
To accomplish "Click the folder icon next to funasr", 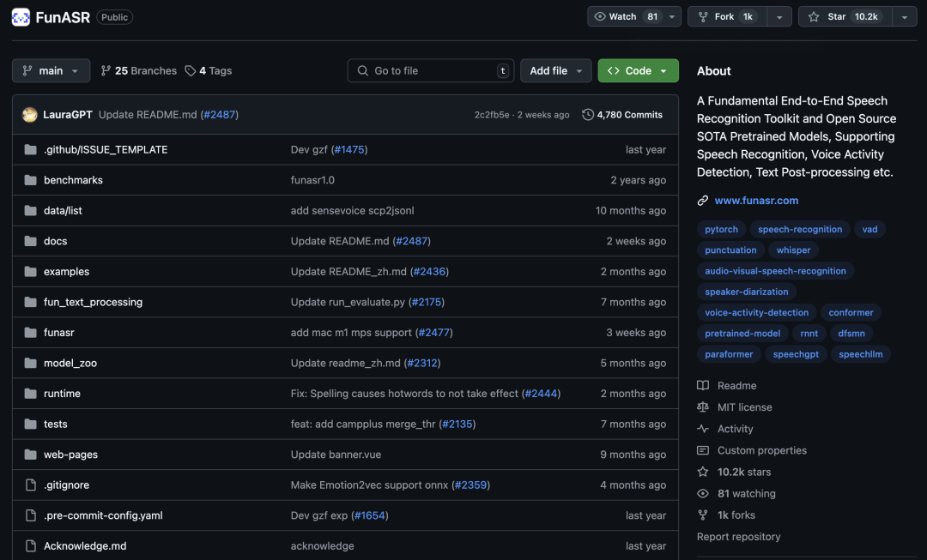I will [x=31, y=333].
